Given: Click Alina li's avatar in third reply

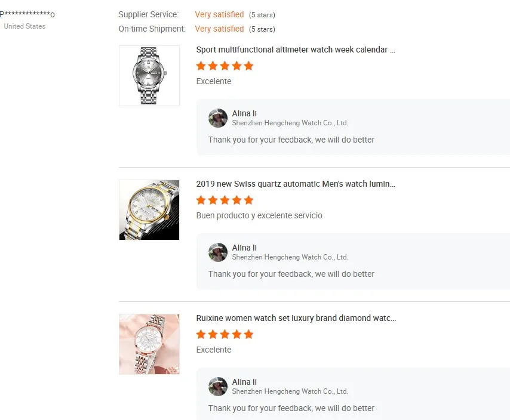Looking at the screenshot, I should 218,387.
